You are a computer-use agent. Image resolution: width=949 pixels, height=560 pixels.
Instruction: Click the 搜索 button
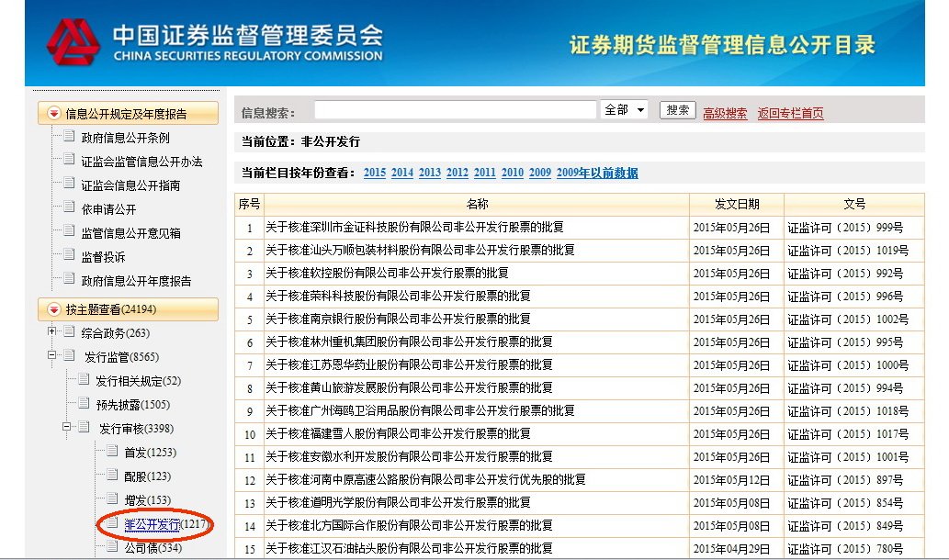(677, 110)
